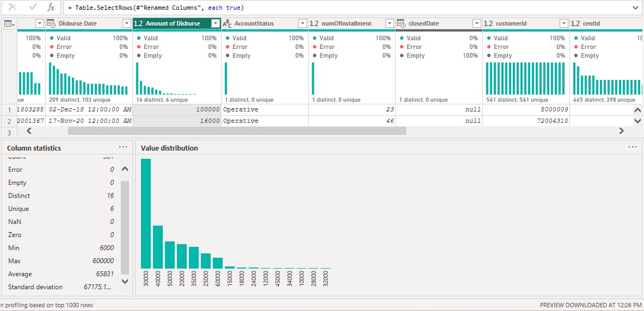Image resolution: width=644 pixels, height=311 pixels.
Task: Open filter dropdown for Disburse Date
Action: tap(127, 24)
